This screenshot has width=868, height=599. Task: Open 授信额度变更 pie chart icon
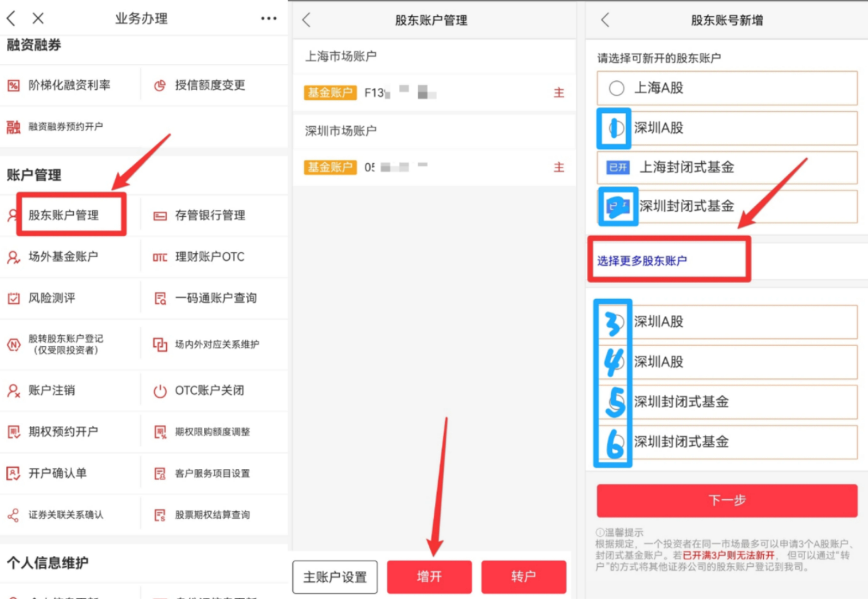tap(160, 86)
